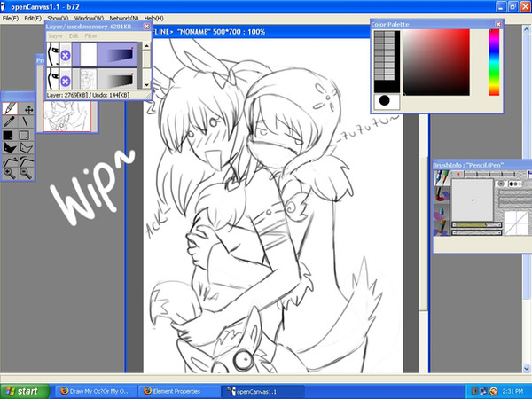Click the Windows Start button

point(25,391)
